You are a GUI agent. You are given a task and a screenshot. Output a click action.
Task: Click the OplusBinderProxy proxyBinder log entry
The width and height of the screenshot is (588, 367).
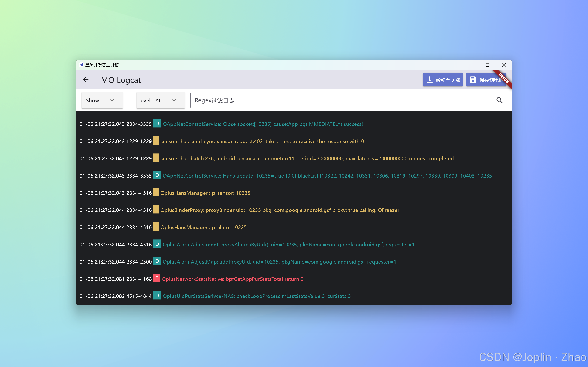tap(280, 210)
